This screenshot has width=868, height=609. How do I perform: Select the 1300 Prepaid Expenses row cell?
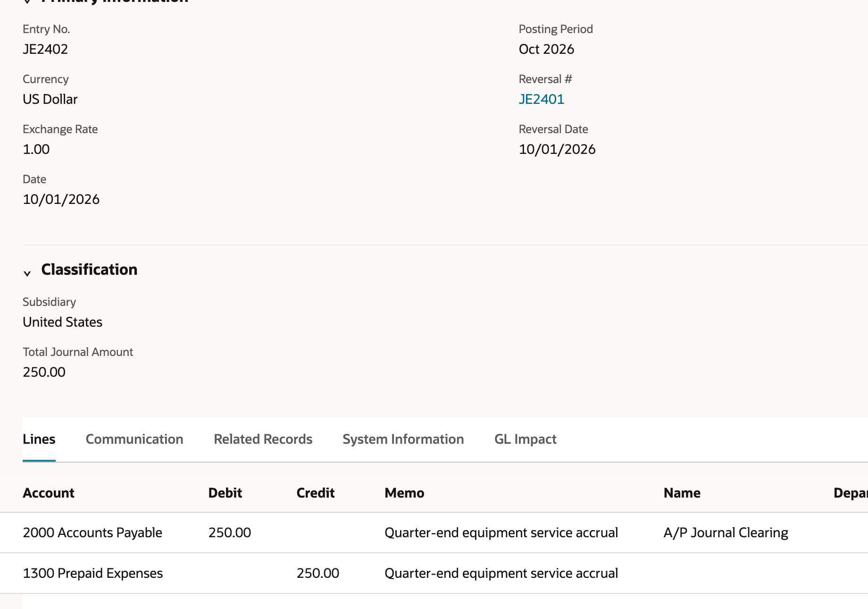coord(93,573)
